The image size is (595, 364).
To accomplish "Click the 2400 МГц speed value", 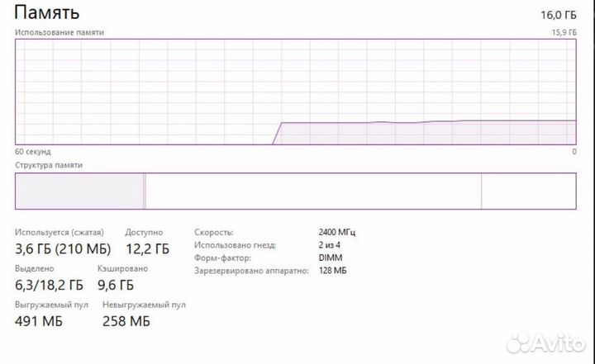I will click(x=336, y=232).
